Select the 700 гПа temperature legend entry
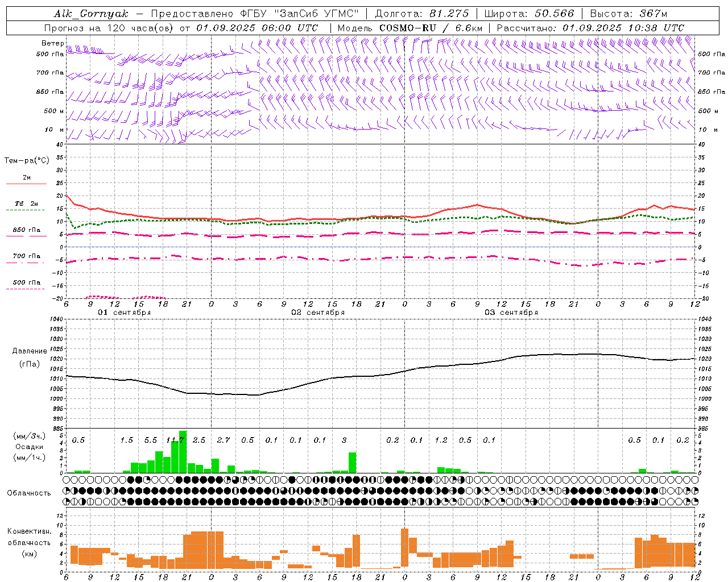The height and width of the screenshot is (582, 728). [27, 256]
